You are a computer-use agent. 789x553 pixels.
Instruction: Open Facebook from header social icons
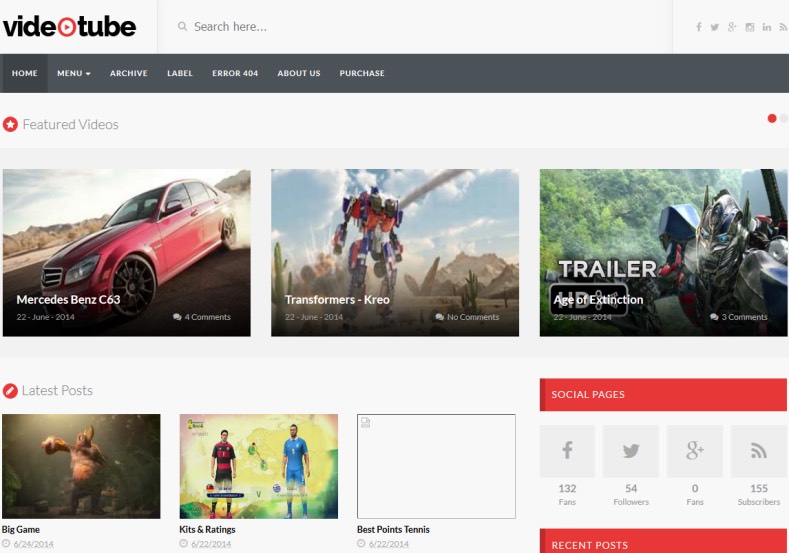click(699, 27)
